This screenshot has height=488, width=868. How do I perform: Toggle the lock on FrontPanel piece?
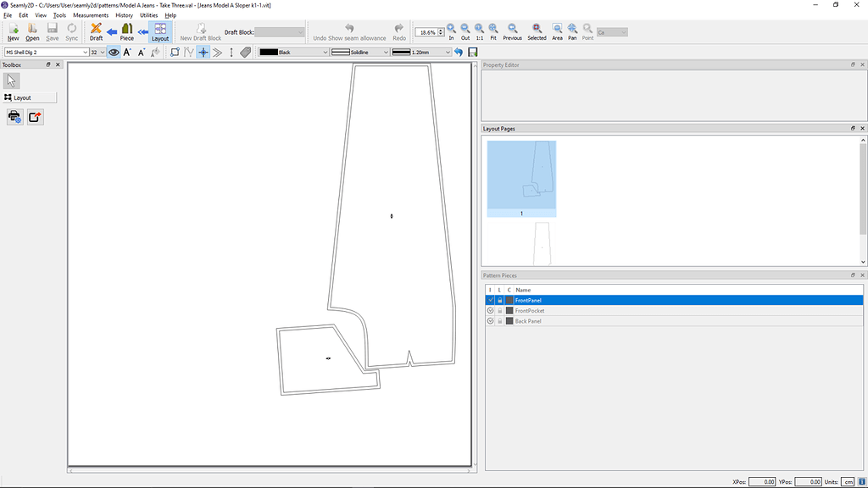(x=500, y=300)
